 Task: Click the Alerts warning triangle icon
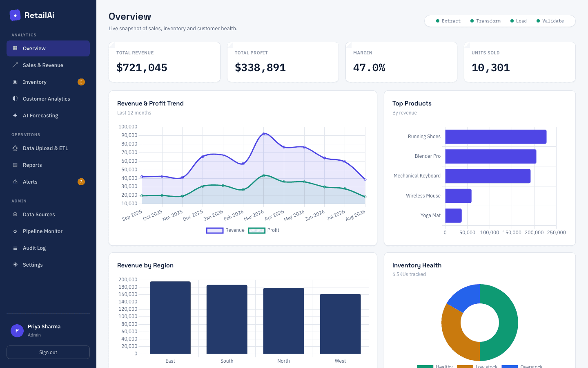[15, 182]
